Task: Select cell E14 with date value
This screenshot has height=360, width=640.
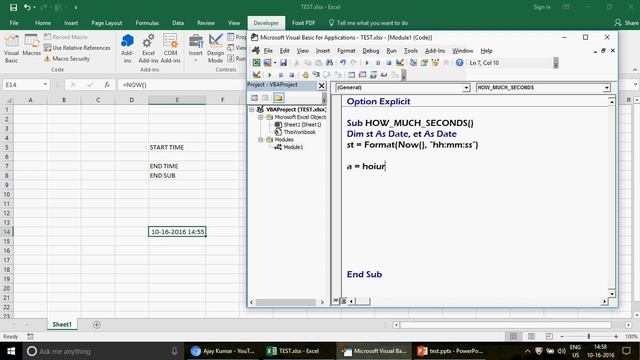Action: click(177, 232)
